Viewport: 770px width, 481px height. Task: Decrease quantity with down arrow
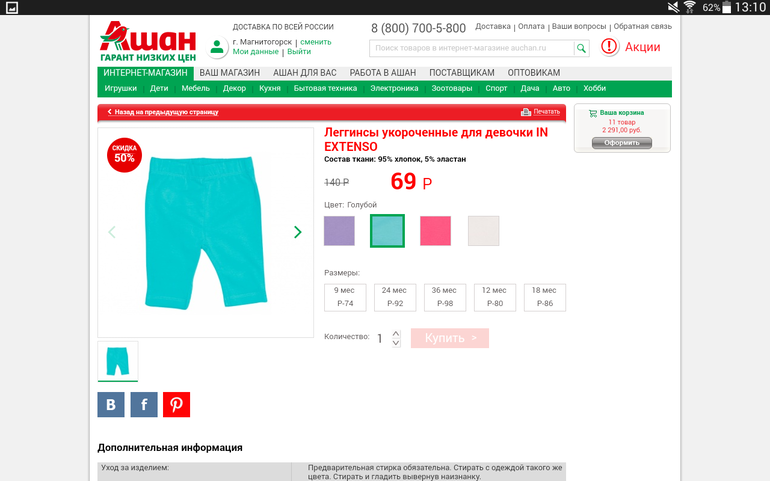(x=396, y=343)
